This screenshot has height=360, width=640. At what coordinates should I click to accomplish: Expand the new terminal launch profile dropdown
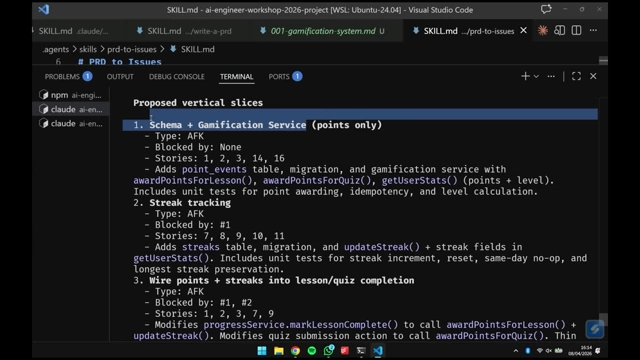coord(536,76)
